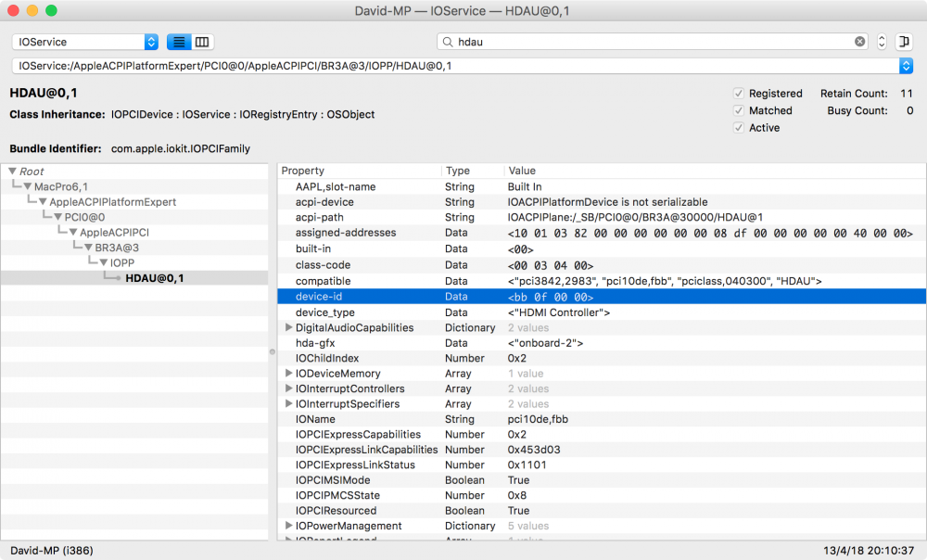This screenshot has width=927, height=560.
Task: Collapse the MacPro6,1 node
Action: click(27, 186)
